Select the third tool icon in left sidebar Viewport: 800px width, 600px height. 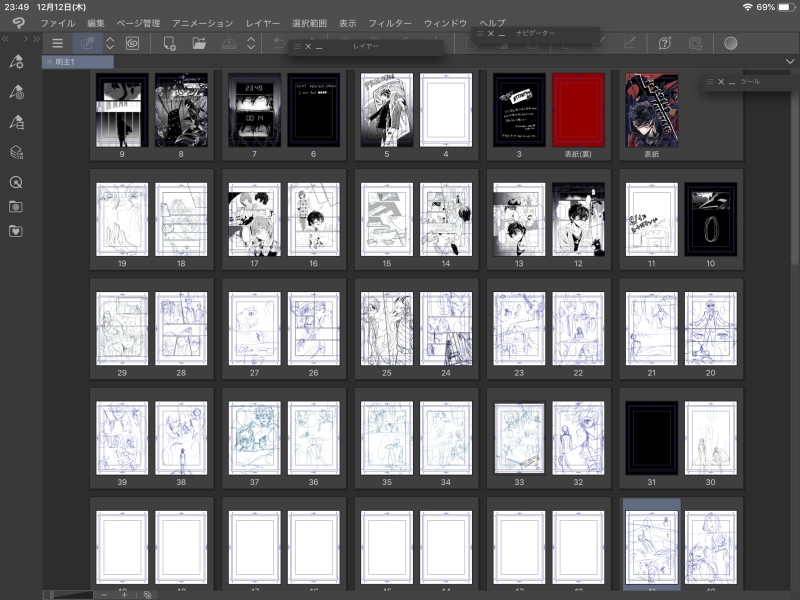point(16,122)
